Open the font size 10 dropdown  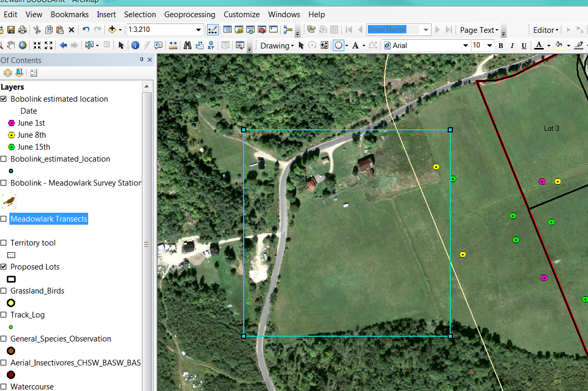click(489, 46)
